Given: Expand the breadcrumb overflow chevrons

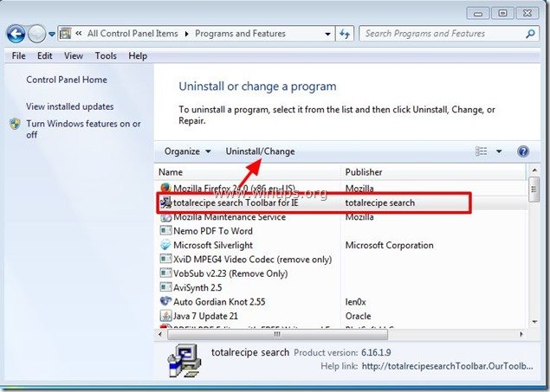Looking at the screenshot, I should (x=79, y=34).
